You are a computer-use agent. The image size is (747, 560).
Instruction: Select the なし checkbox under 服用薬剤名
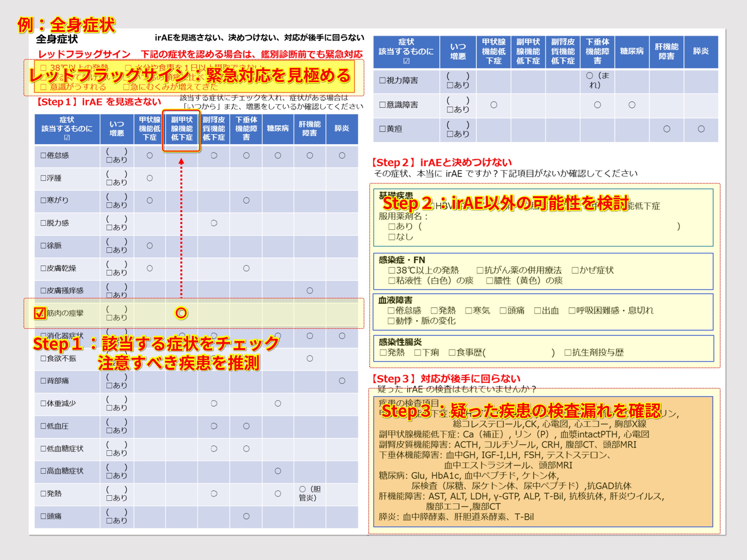pyautogui.click(x=391, y=237)
